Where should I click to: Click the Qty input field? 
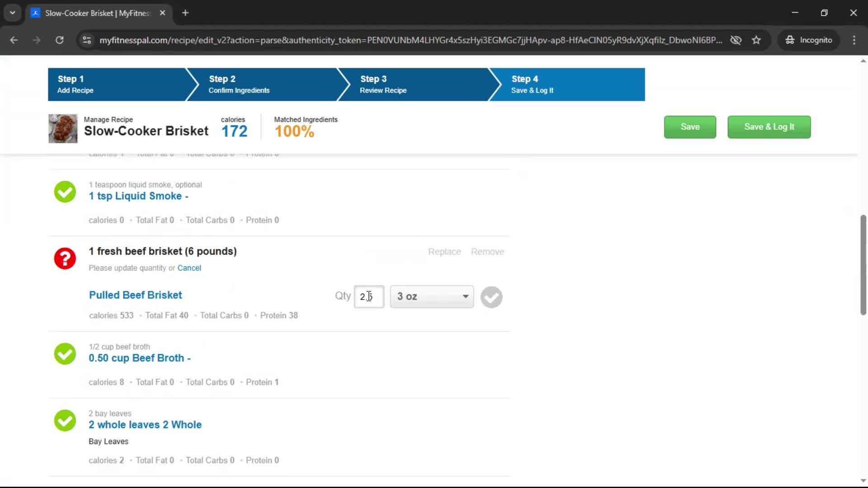pyautogui.click(x=369, y=297)
